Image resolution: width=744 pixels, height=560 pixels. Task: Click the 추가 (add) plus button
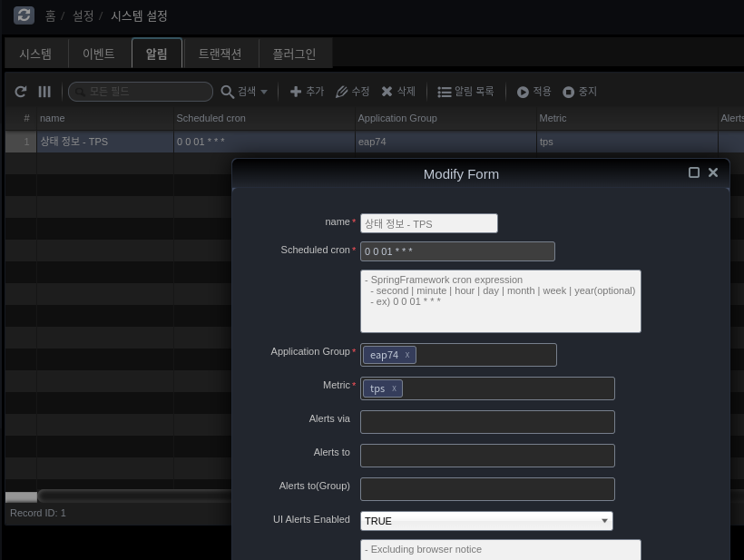(x=307, y=92)
